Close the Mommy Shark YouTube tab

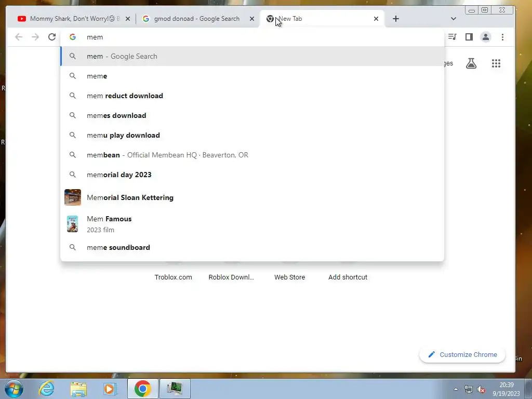click(128, 19)
